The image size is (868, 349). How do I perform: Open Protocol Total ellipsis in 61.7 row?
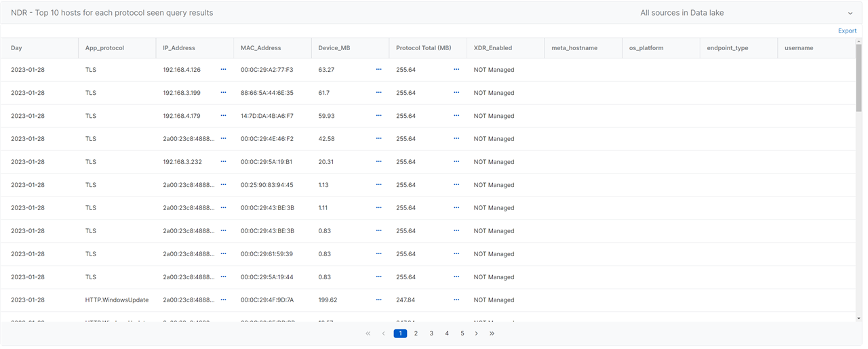tap(456, 93)
